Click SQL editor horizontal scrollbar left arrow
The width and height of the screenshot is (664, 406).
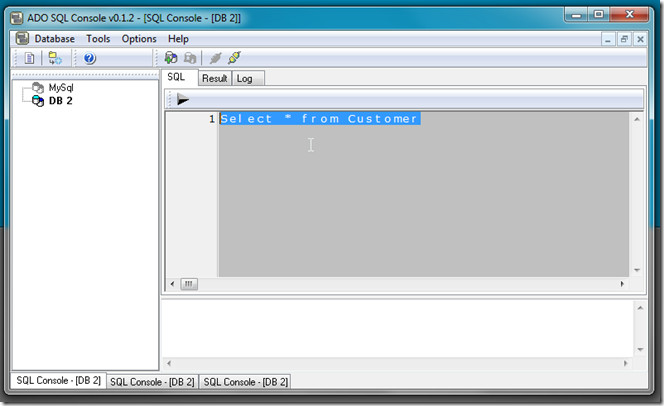[172, 284]
